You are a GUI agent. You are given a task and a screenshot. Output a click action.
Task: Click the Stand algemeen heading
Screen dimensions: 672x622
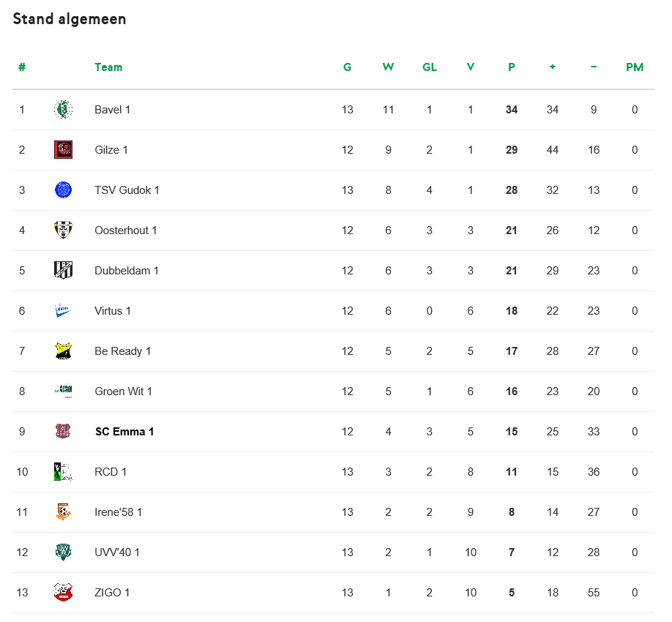click(x=70, y=19)
